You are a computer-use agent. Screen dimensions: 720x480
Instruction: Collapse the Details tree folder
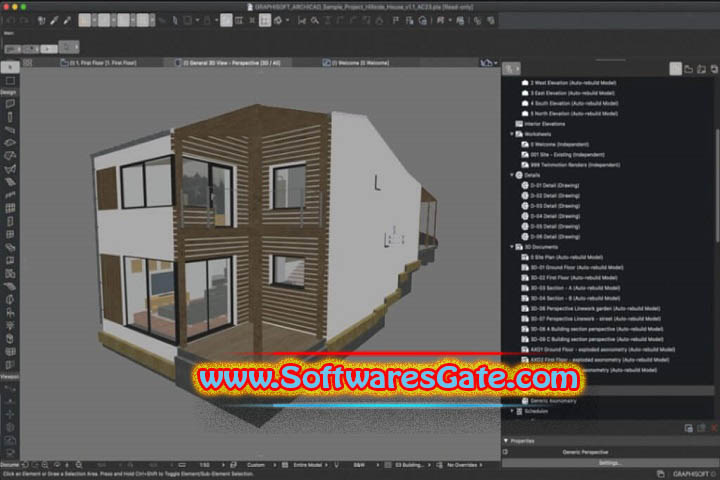pos(512,175)
